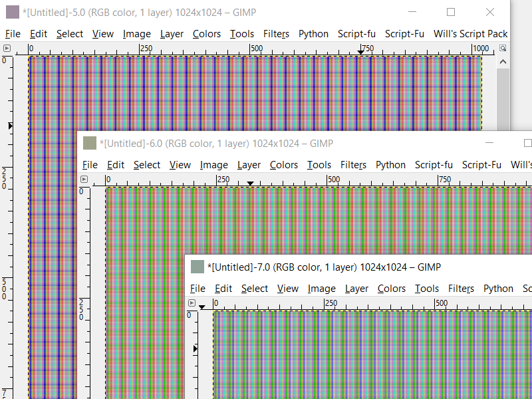Click the Untitled-6.0 window title icon
The image size is (532, 399).
(x=90, y=143)
